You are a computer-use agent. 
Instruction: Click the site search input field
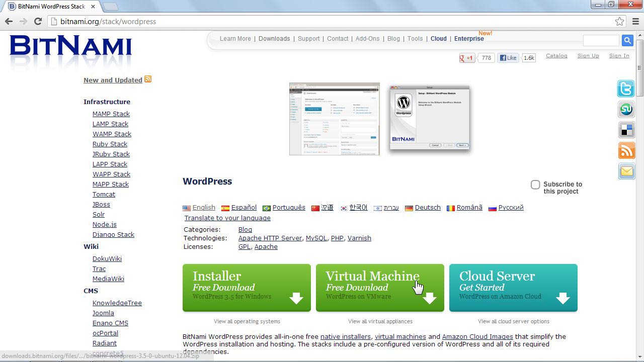pyautogui.click(x=601, y=40)
